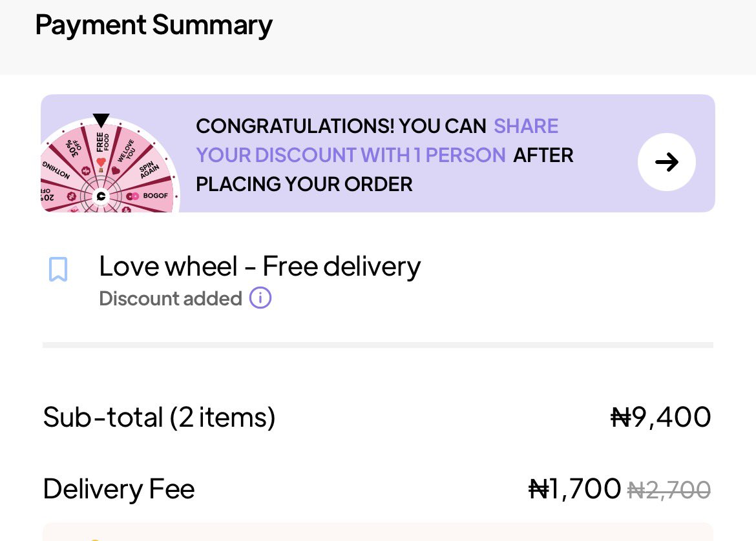This screenshot has width=756, height=541.
Task: Click the Sub-total (2 items) row label
Action: [159, 417]
